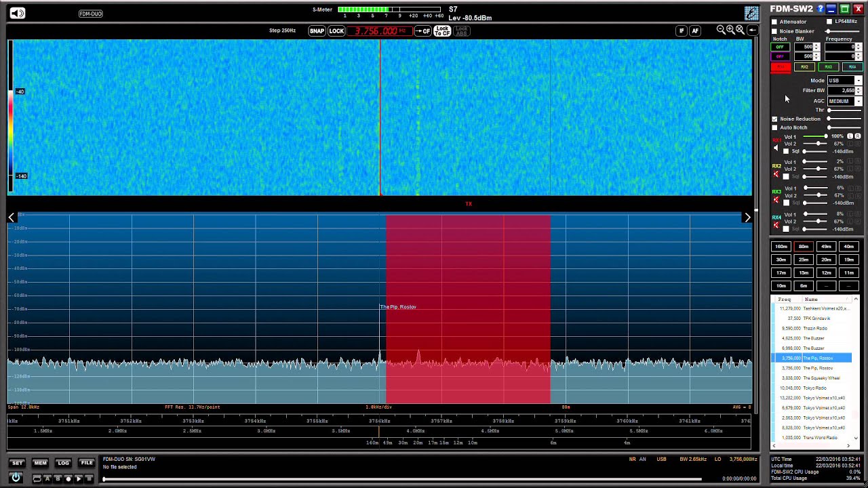Screen dimensions: 868x488
Task: Click the RX1 right channel R button
Action: pyautogui.click(x=858, y=136)
